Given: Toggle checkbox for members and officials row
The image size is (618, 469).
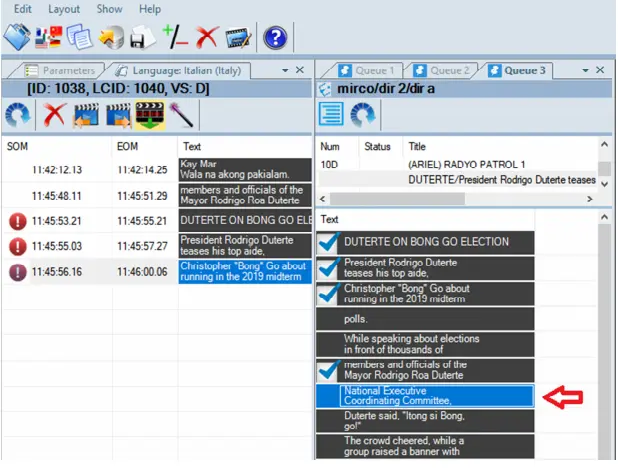Looking at the screenshot, I should (328, 371).
